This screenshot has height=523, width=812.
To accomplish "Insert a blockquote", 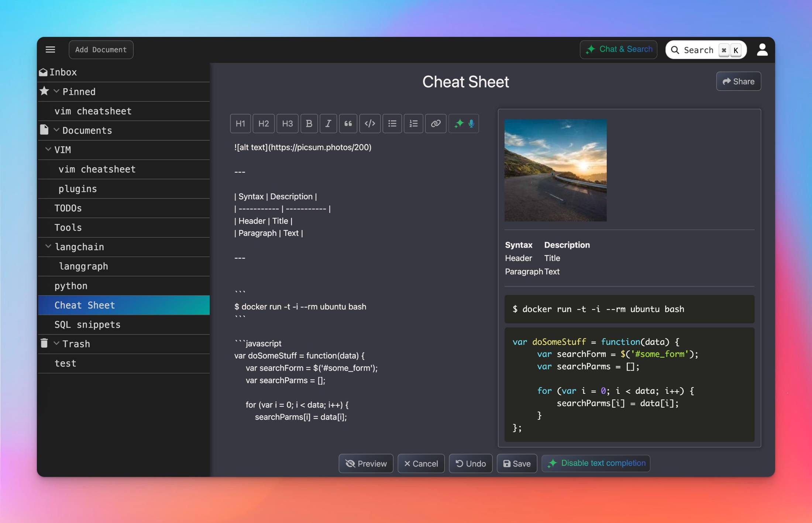I will 348,123.
